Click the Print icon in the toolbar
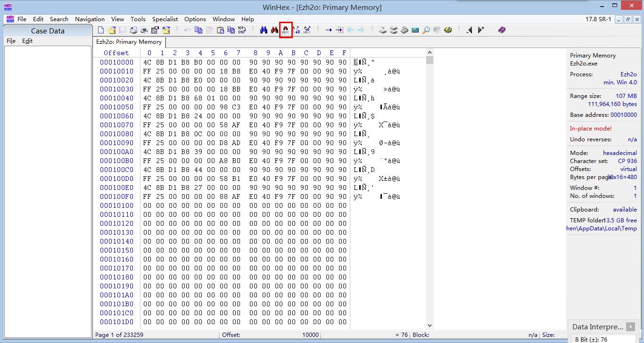Viewport: 644px width, 343px height. 144,30
